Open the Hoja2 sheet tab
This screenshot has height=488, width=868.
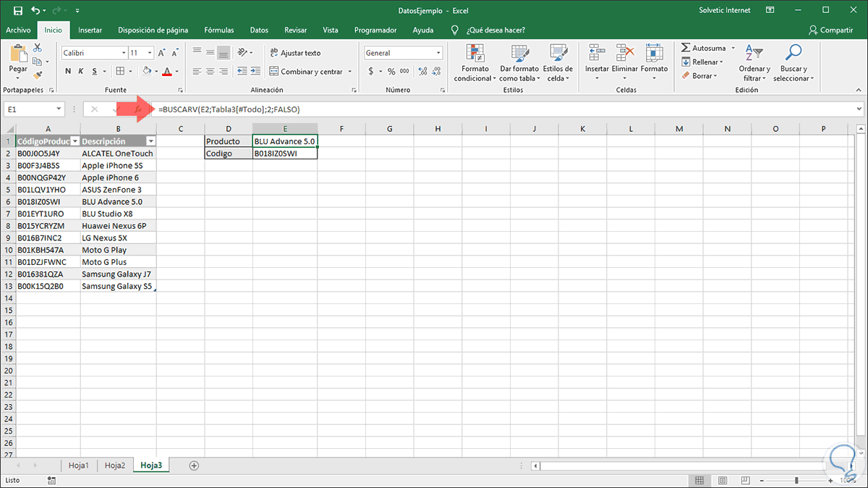point(114,465)
